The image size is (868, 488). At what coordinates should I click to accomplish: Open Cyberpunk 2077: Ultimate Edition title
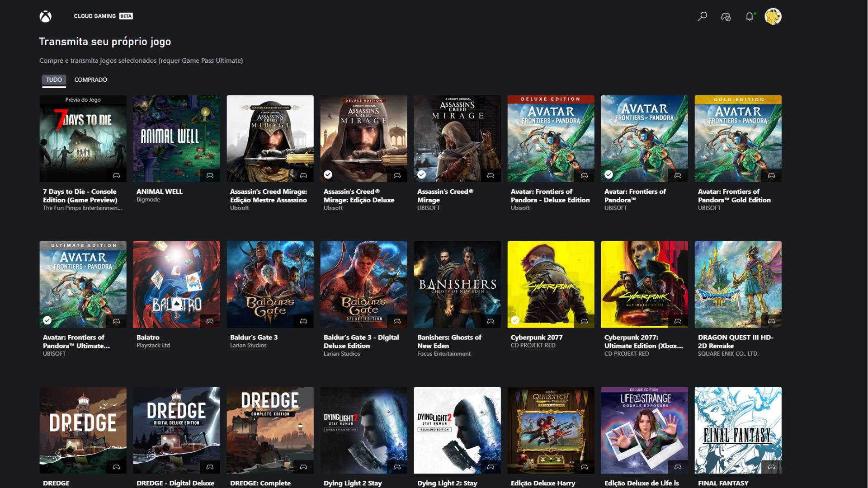point(644,342)
